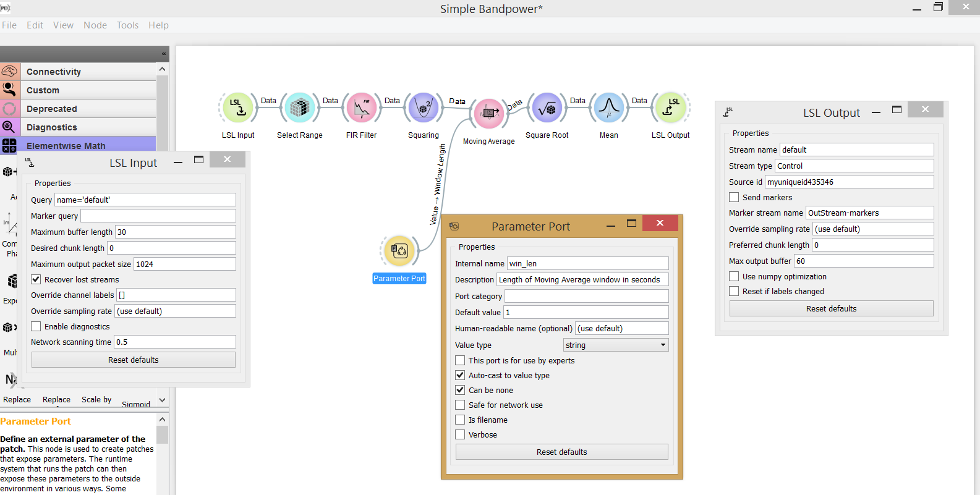
Task: Select the LSL Output node icon
Action: (x=671, y=108)
